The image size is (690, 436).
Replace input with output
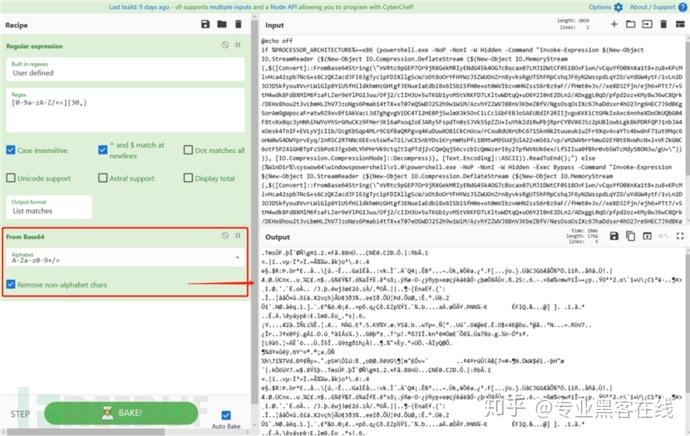[x=647, y=236]
